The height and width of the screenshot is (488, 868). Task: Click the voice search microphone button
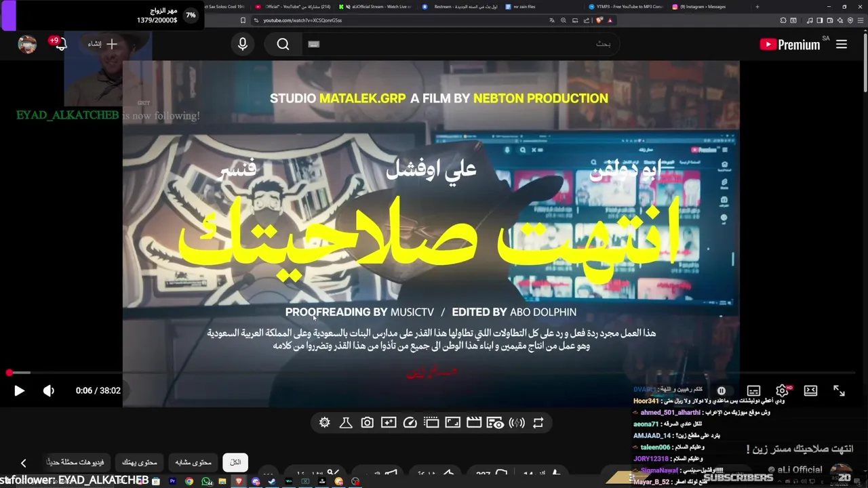243,44
